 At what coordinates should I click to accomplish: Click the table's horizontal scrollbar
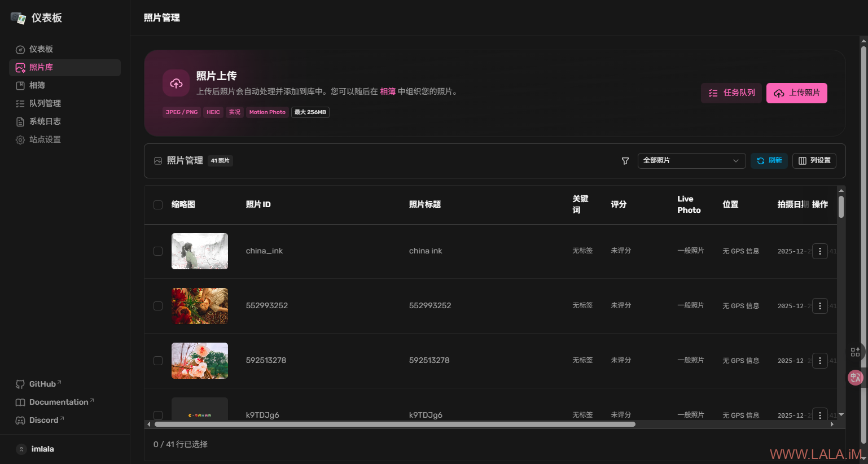click(x=395, y=424)
